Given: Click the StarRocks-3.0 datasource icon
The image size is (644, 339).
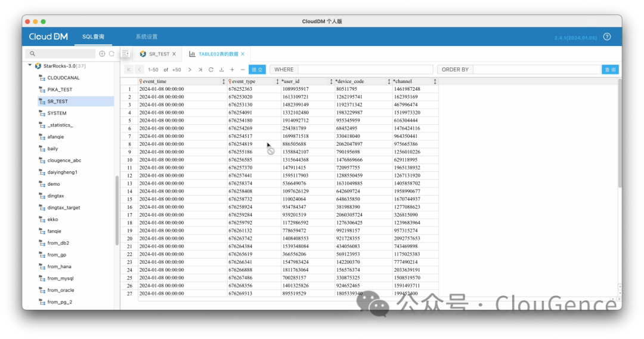Looking at the screenshot, I should tap(38, 66).
